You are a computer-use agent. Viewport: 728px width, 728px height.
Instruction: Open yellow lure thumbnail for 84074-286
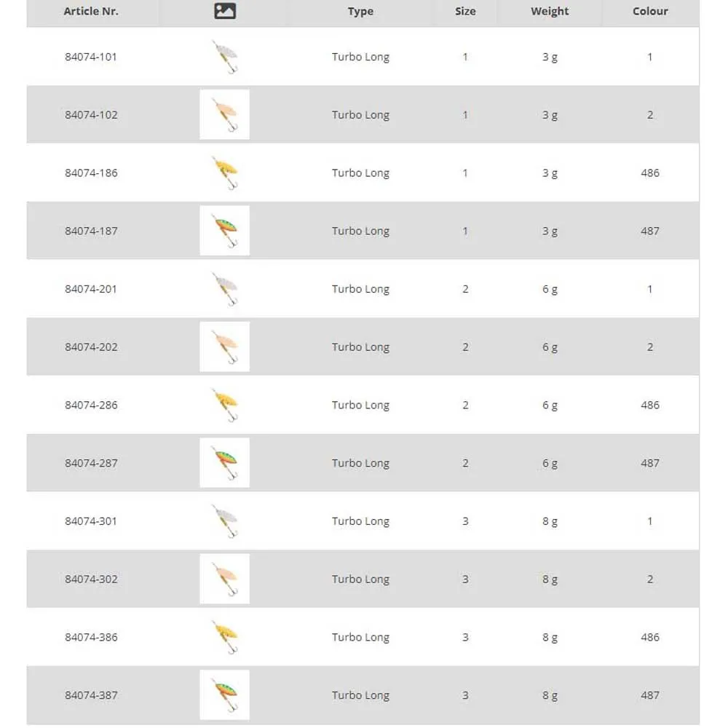click(x=225, y=405)
